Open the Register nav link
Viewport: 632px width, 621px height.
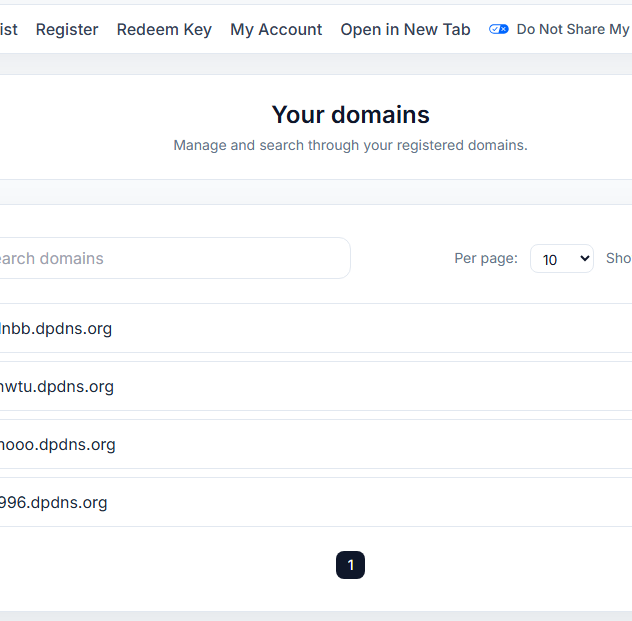pyautogui.click(x=67, y=29)
